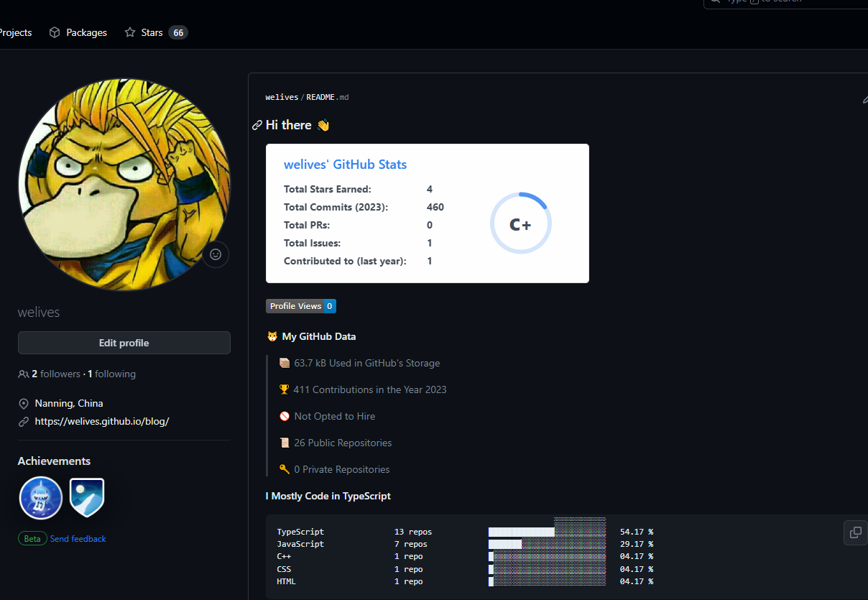Viewport: 868px width, 600px height.
Task: Open the Send feedback link
Action: 78,539
